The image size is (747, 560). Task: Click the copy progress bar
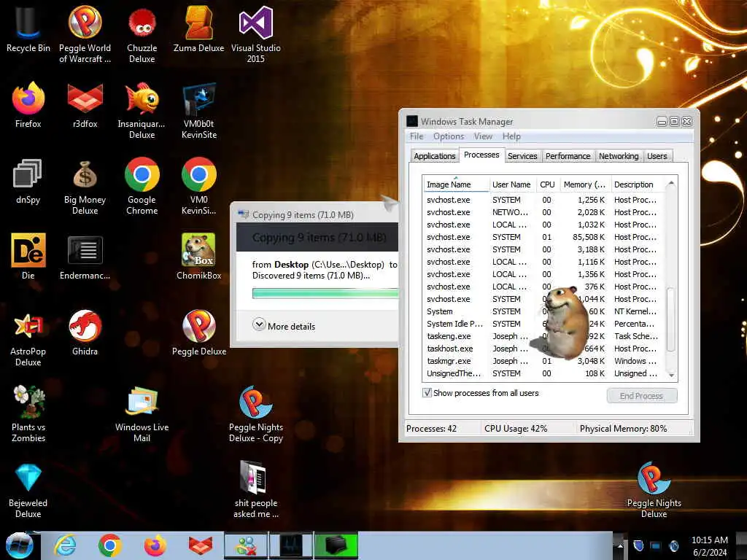[x=325, y=294]
